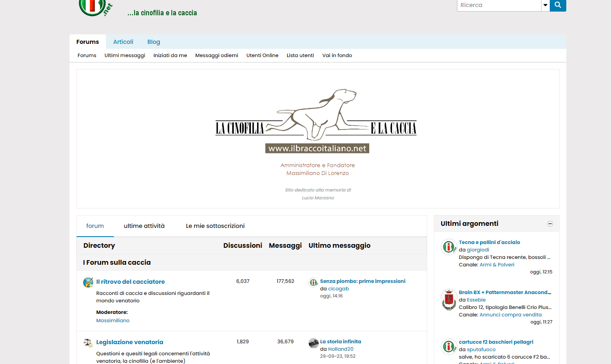Open Holland20's profile

[341, 349]
